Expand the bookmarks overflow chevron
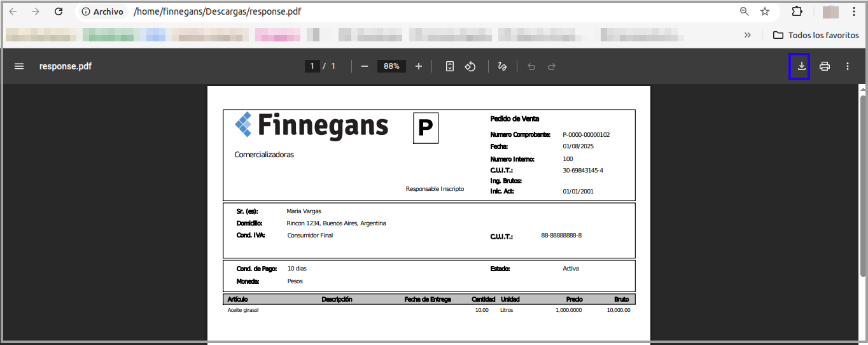 click(x=748, y=35)
